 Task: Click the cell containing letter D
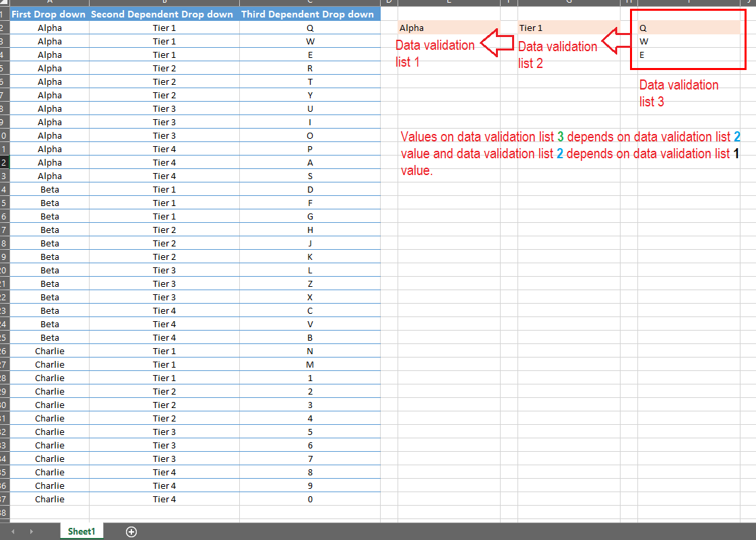[310, 190]
